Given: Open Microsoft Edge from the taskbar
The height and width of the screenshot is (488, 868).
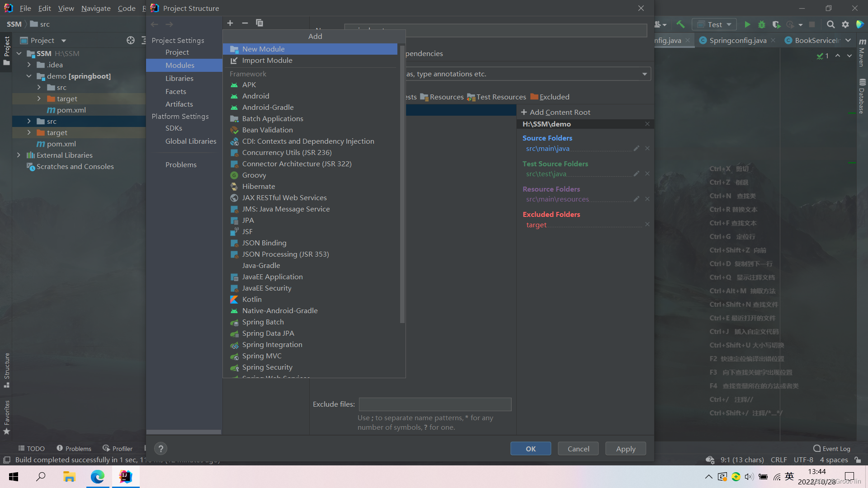Looking at the screenshot, I should point(97,477).
